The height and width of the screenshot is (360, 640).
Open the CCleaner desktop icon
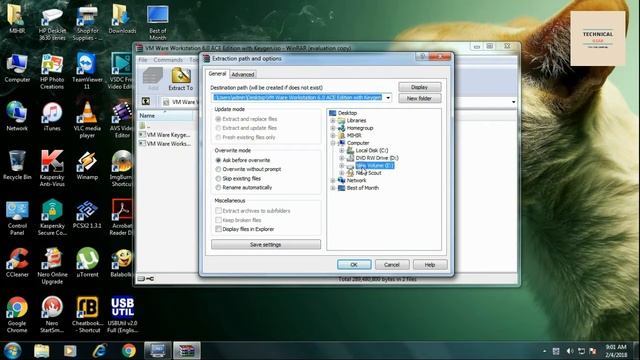(17, 263)
